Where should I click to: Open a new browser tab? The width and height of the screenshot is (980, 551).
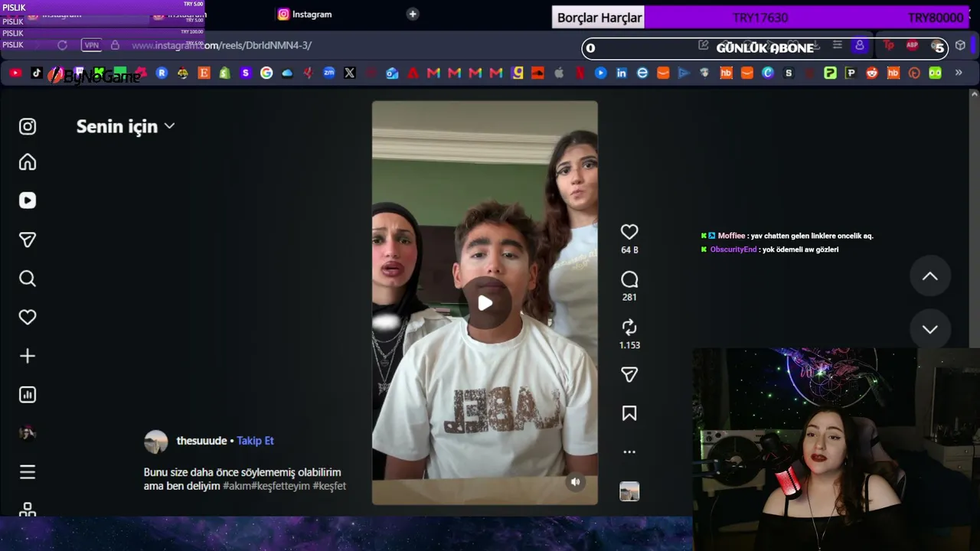413,14
